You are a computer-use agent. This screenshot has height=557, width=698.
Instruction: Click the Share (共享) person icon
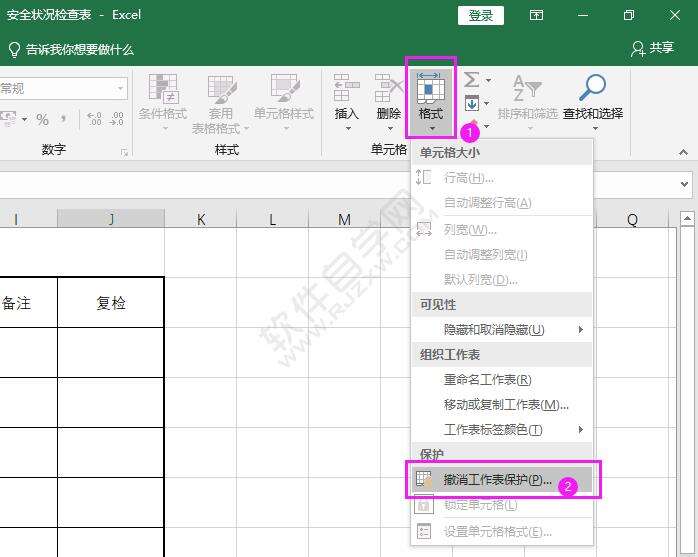[637, 49]
